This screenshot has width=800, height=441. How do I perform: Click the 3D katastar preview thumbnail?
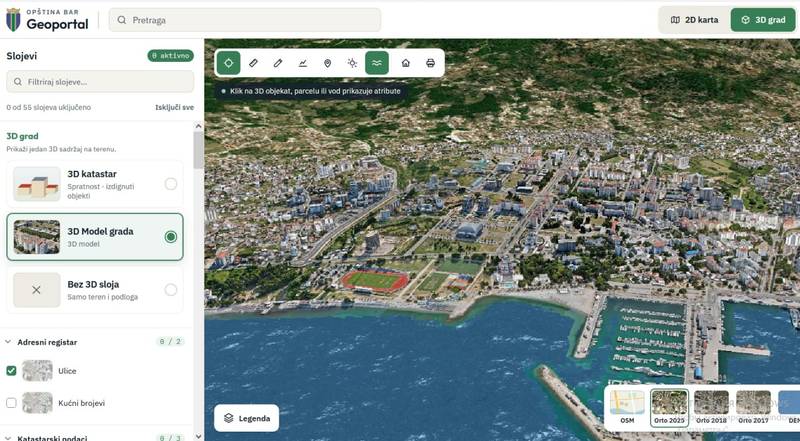37,184
